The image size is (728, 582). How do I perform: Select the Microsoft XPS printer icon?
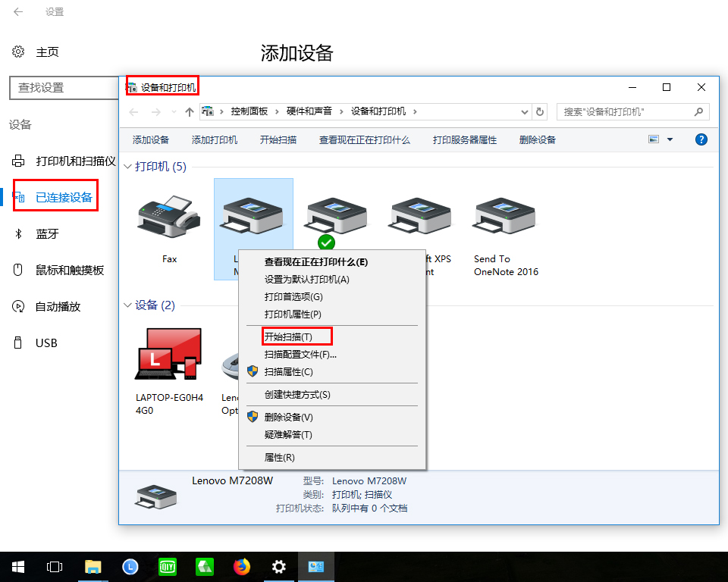click(419, 217)
